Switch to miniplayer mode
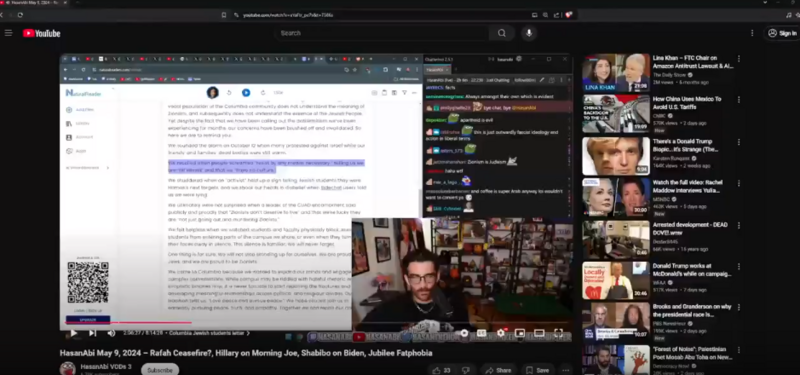The height and width of the screenshot is (375, 800). point(519,333)
